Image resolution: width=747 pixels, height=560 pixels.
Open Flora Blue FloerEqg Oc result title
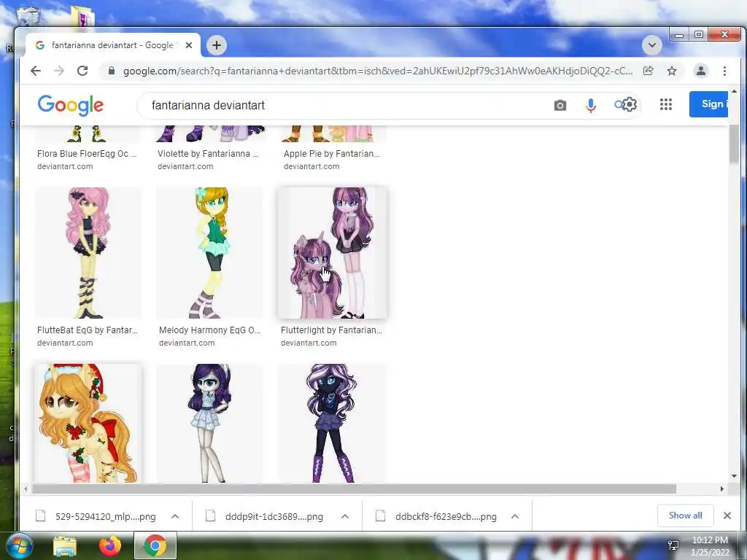(87, 154)
